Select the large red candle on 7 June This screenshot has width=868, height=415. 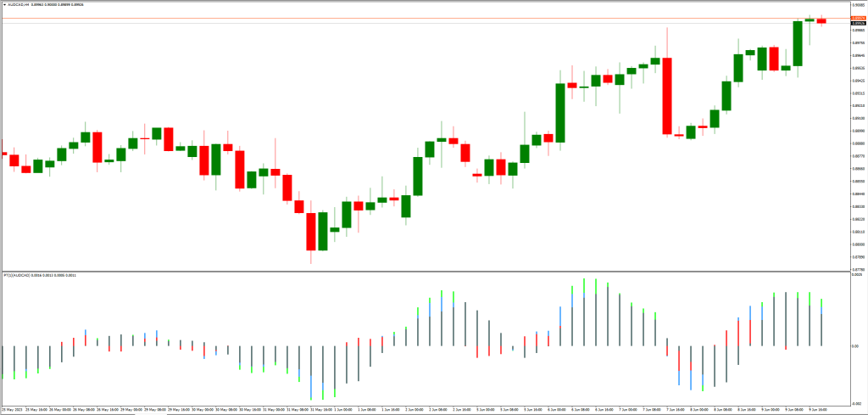pyautogui.click(x=668, y=95)
